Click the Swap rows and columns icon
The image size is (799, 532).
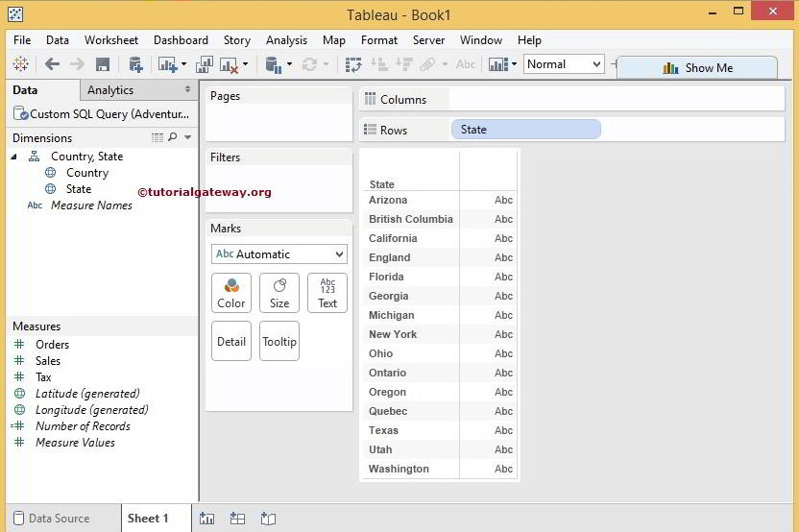pyautogui.click(x=353, y=64)
